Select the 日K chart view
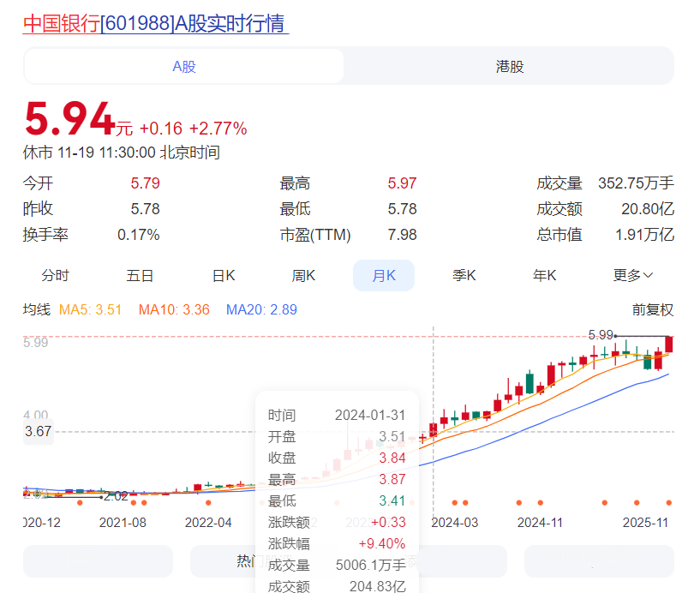Image resolution: width=700 pixels, height=593 pixels. [224, 276]
